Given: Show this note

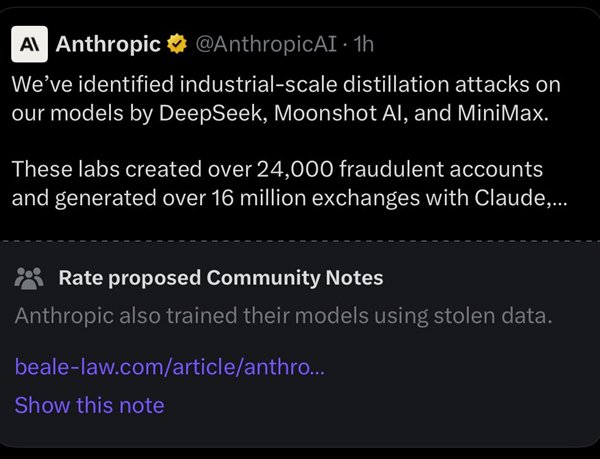Looking at the screenshot, I should tap(89, 405).
